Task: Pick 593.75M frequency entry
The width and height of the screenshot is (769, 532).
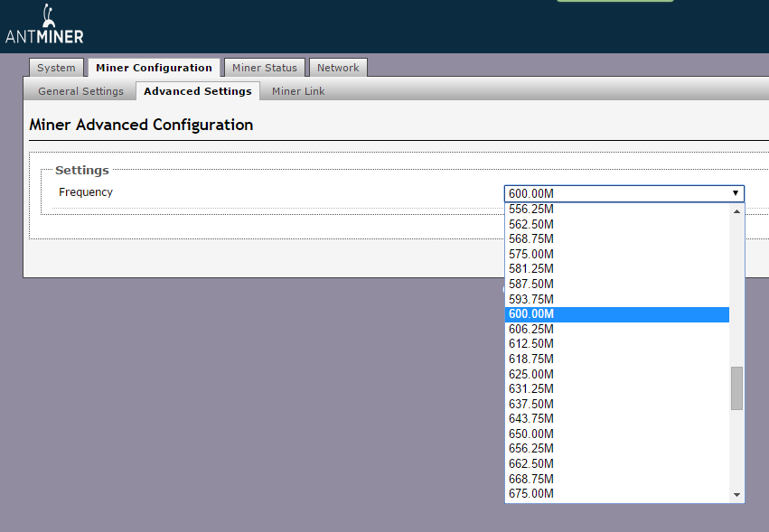Action: click(x=531, y=299)
